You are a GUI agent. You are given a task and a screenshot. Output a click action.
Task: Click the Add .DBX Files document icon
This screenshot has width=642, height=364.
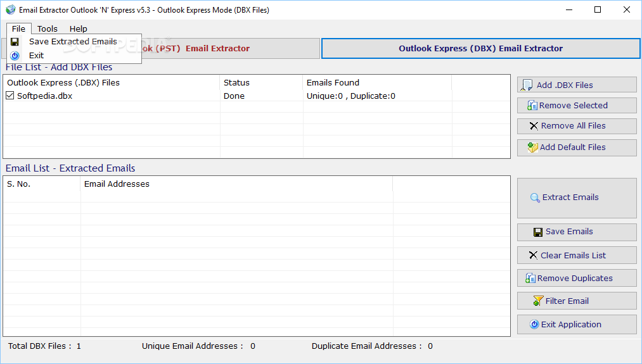point(527,85)
